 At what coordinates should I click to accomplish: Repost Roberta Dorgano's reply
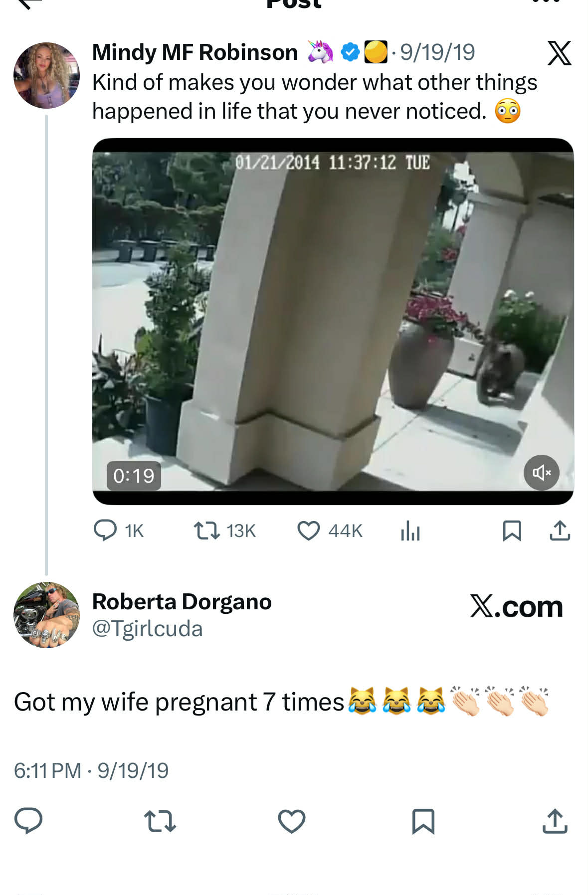[160, 821]
